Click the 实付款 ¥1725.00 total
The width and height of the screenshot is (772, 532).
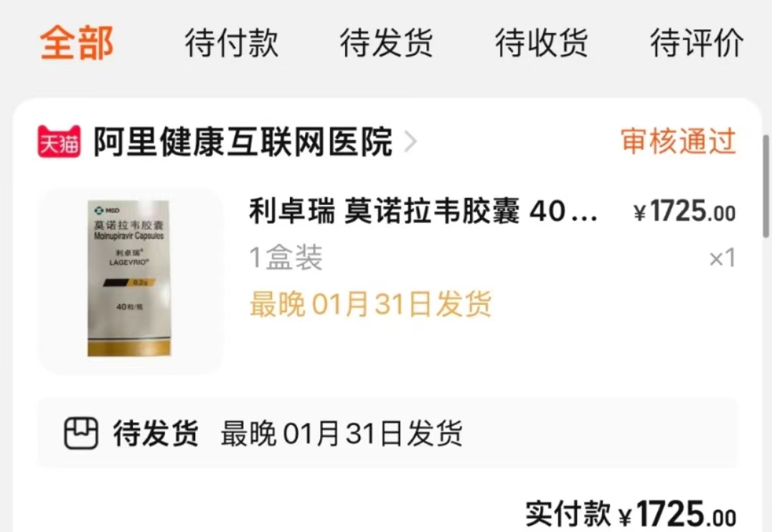[631, 514]
